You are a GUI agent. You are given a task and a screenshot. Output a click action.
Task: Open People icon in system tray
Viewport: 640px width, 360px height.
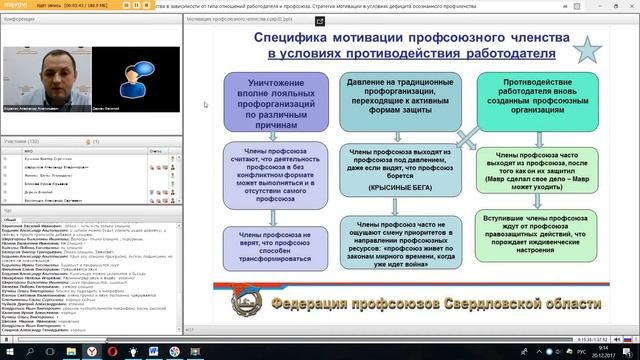524,351
